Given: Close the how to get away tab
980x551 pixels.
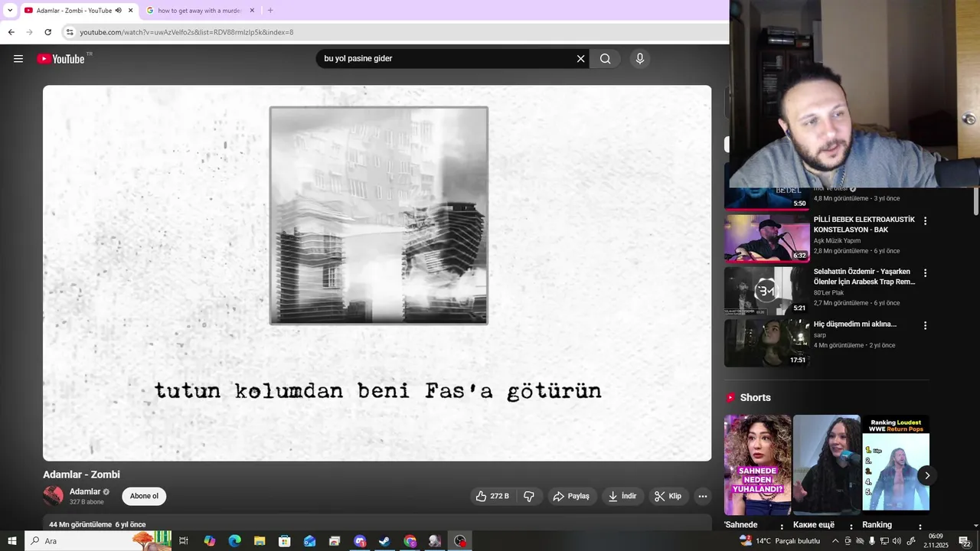Looking at the screenshot, I should [252, 11].
